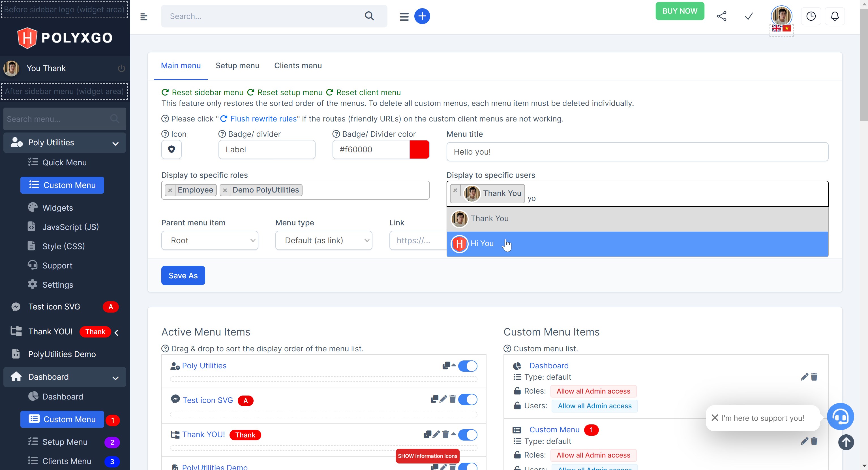Click the scroll-to-top arrow button
868x470 pixels.
coord(846,442)
